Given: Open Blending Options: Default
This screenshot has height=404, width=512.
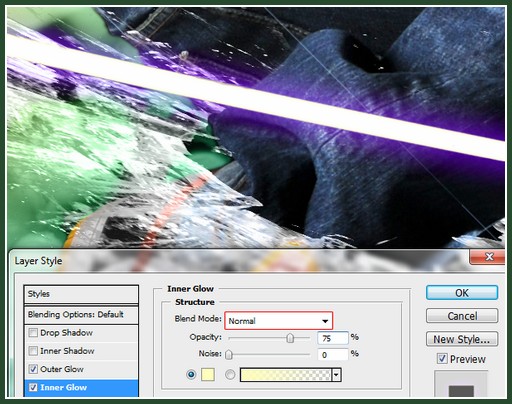Looking at the screenshot, I should 81,314.
